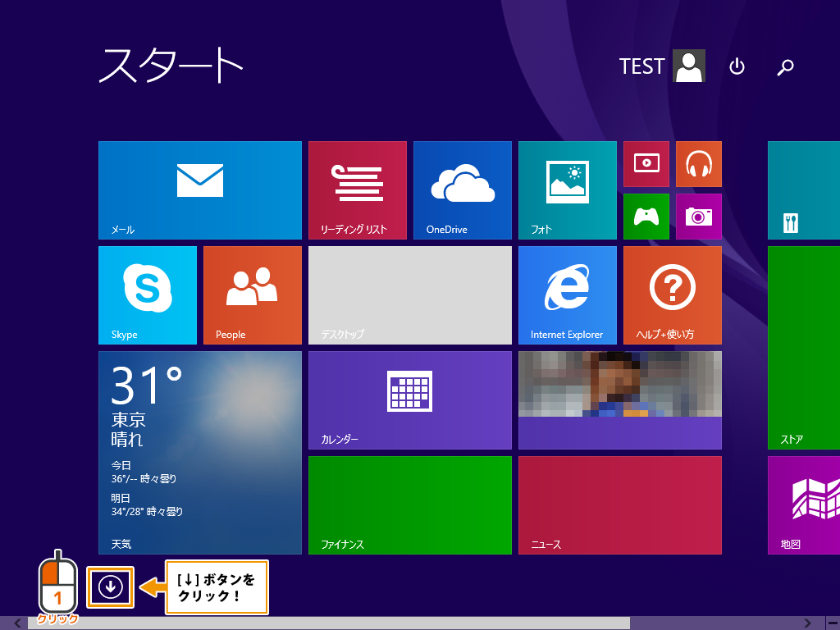The height and width of the screenshot is (630, 840).
Task: Open the TEST user account menu
Action: click(x=662, y=66)
